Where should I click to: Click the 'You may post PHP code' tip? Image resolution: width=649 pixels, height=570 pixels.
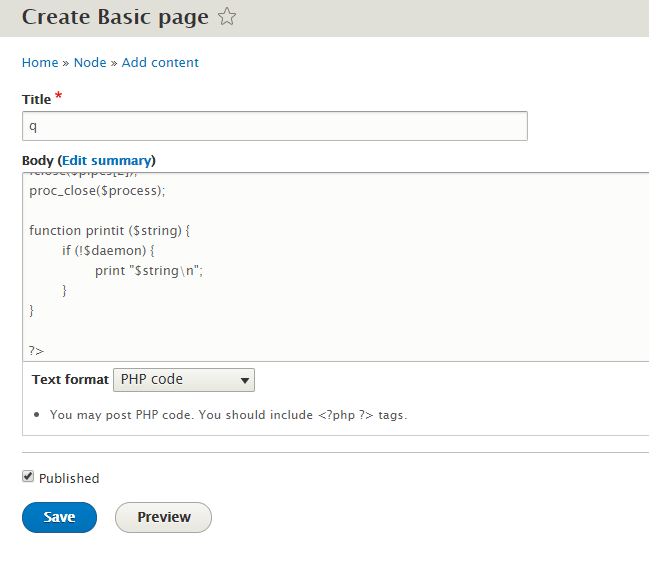(x=228, y=415)
